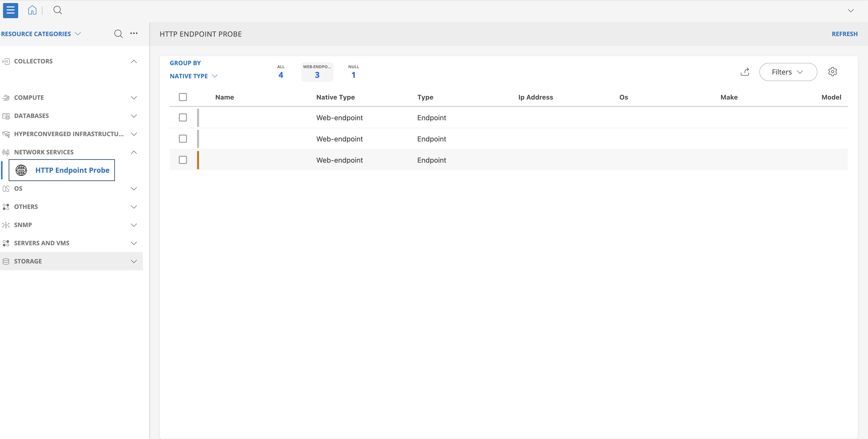Click the Databases category icon
Image resolution: width=868 pixels, height=439 pixels.
pos(6,116)
